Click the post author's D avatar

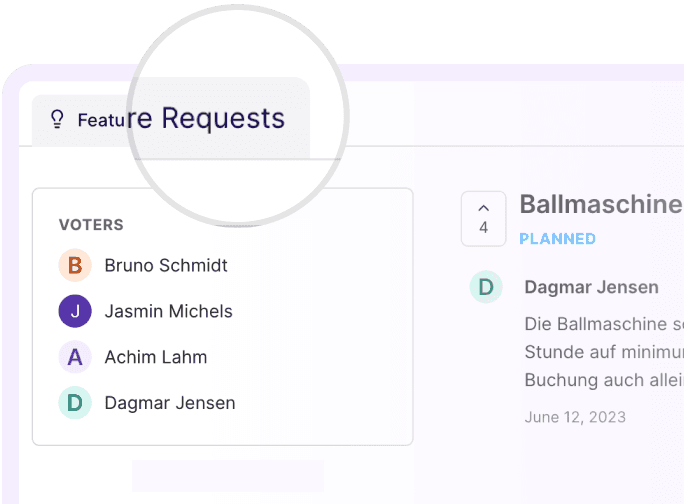point(486,287)
